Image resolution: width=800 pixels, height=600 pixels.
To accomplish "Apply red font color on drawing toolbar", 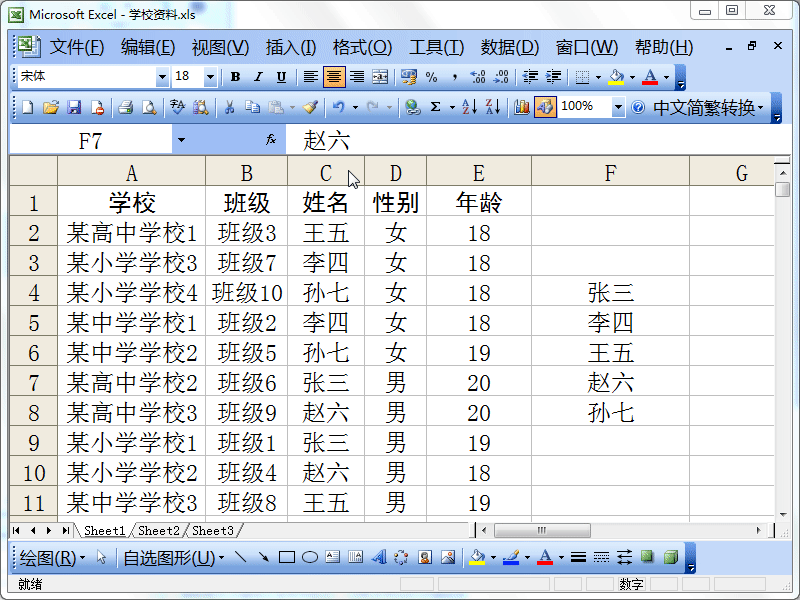I will (545, 557).
